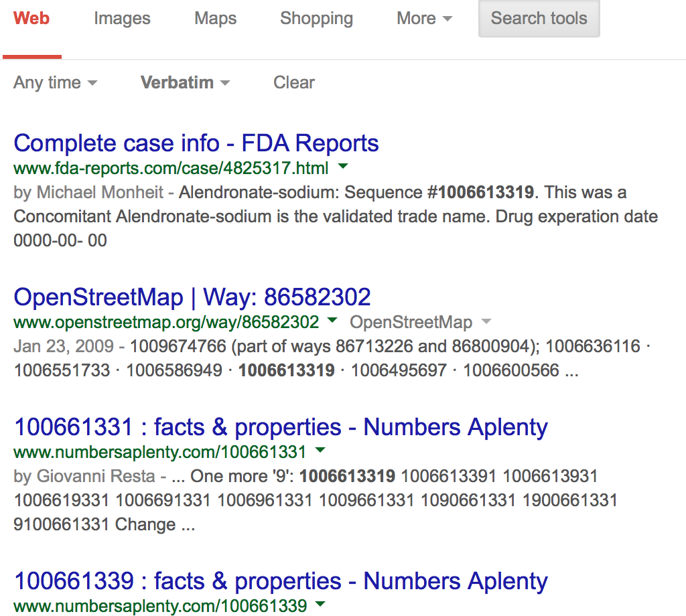Open the Any time filter dropdown

click(x=55, y=83)
